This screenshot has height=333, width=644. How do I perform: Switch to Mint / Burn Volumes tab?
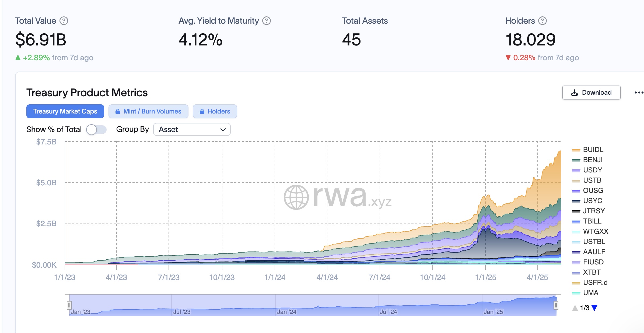(152, 111)
